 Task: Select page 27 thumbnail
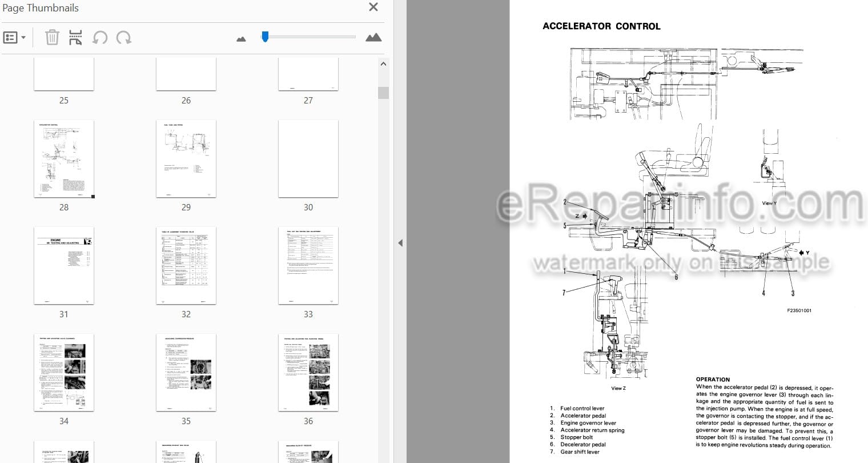pos(308,74)
